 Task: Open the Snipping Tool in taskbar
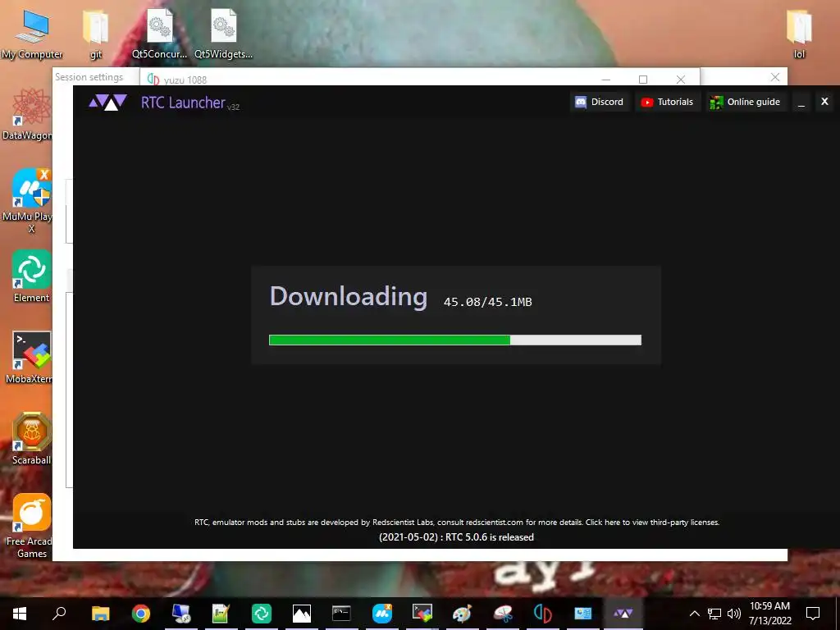point(503,614)
